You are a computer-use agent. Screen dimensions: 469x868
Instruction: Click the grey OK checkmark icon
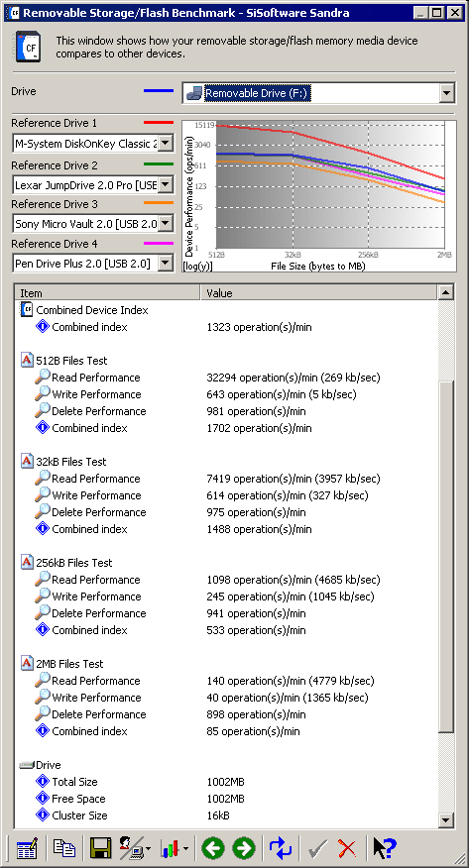[x=318, y=848]
